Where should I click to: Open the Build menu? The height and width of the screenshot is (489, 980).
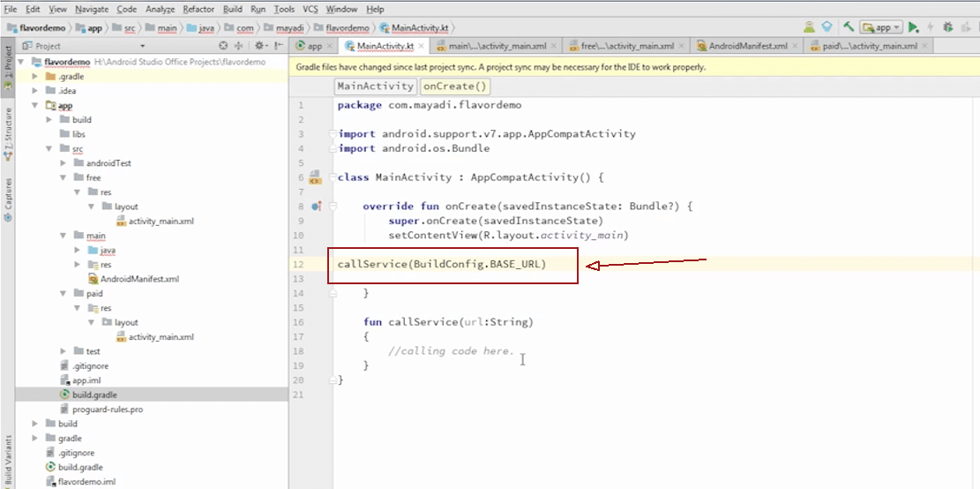pos(233,10)
